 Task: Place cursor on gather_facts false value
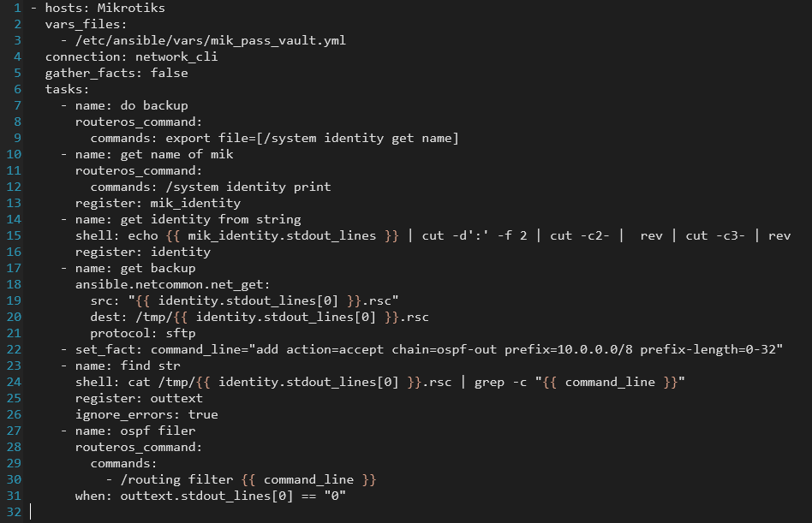pyautogui.click(x=170, y=73)
